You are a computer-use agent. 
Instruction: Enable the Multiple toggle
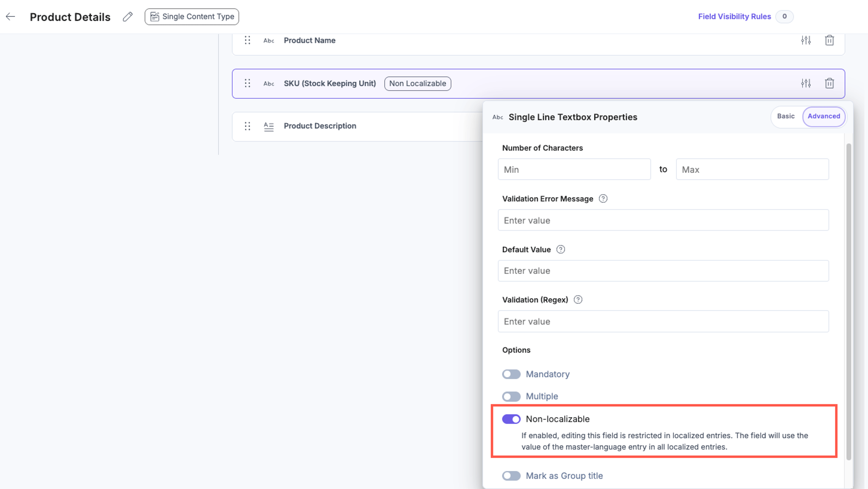511,396
